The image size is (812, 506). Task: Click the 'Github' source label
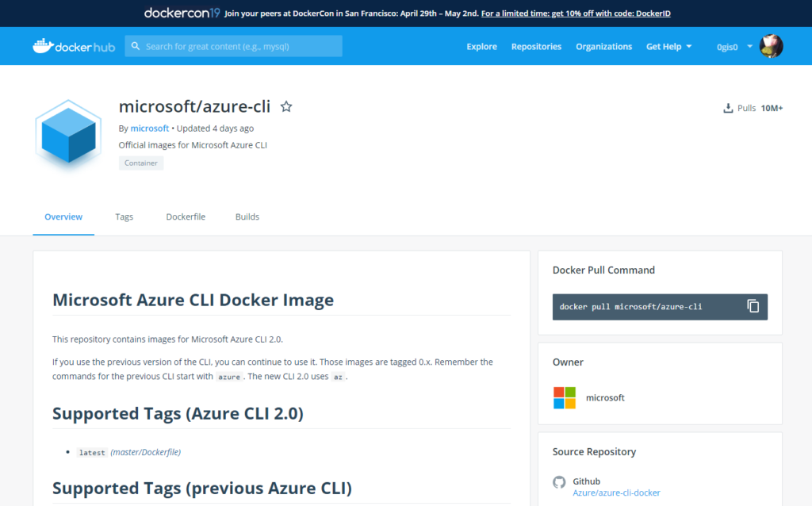[x=586, y=481]
